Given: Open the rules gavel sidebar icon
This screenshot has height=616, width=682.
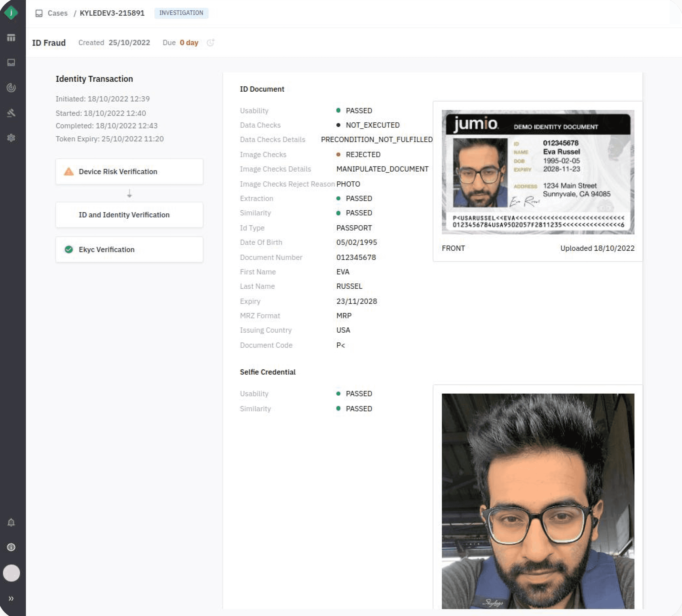Looking at the screenshot, I should click(11, 113).
